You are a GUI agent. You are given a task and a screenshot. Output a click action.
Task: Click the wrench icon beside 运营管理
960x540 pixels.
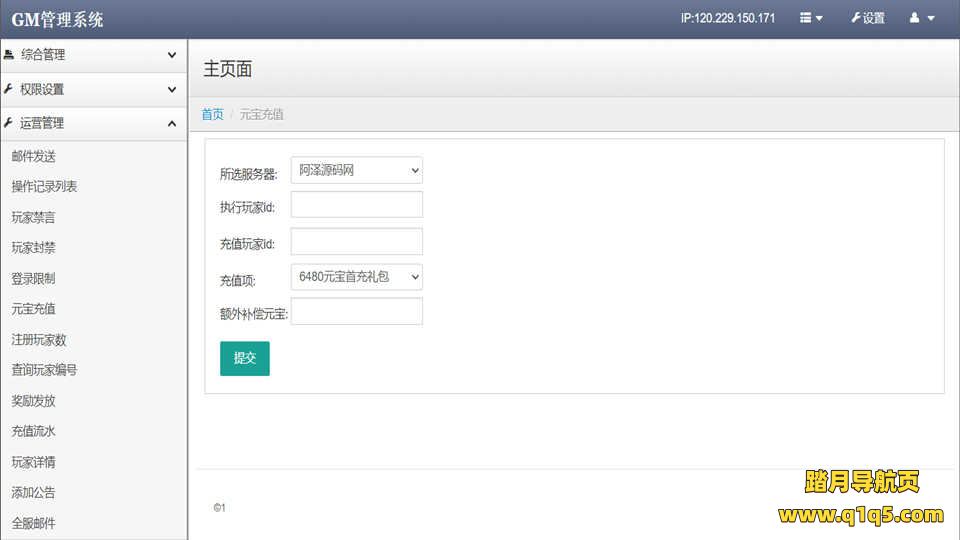[9, 123]
